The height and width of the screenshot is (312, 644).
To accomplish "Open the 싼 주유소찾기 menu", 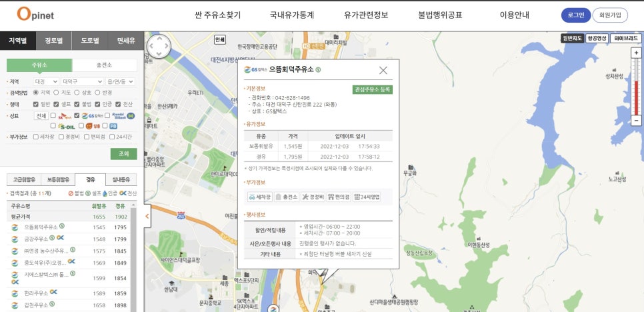I will (x=218, y=15).
